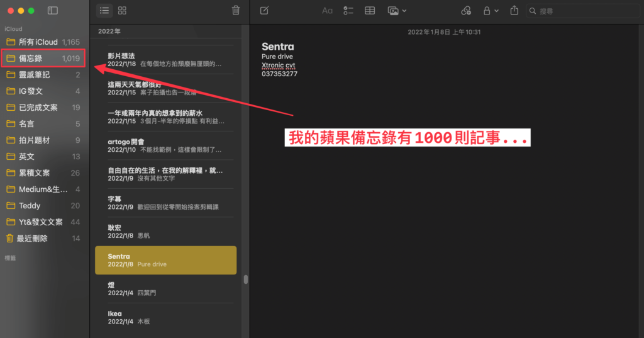Create a new note with compose icon
The height and width of the screenshot is (338, 644).
(x=264, y=11)
